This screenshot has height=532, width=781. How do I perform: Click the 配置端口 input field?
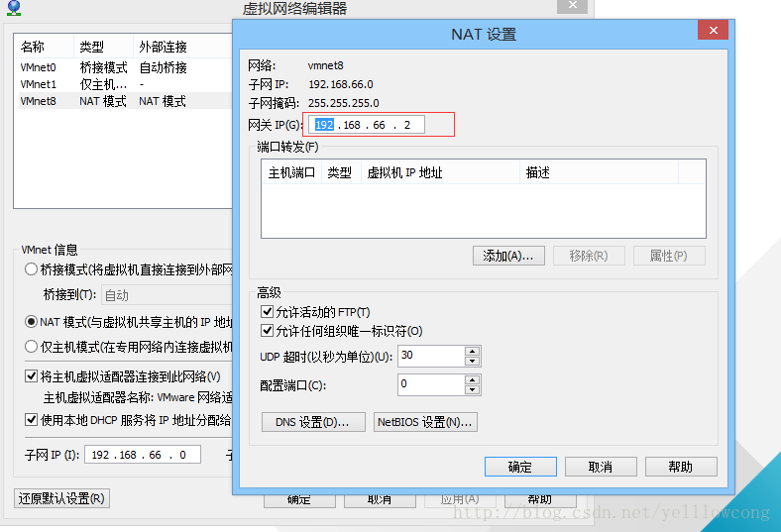point(431,384)
